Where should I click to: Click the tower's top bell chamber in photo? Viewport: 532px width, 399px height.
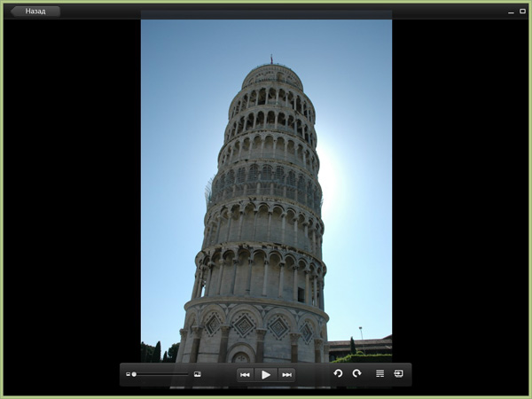tap(272, 75)
